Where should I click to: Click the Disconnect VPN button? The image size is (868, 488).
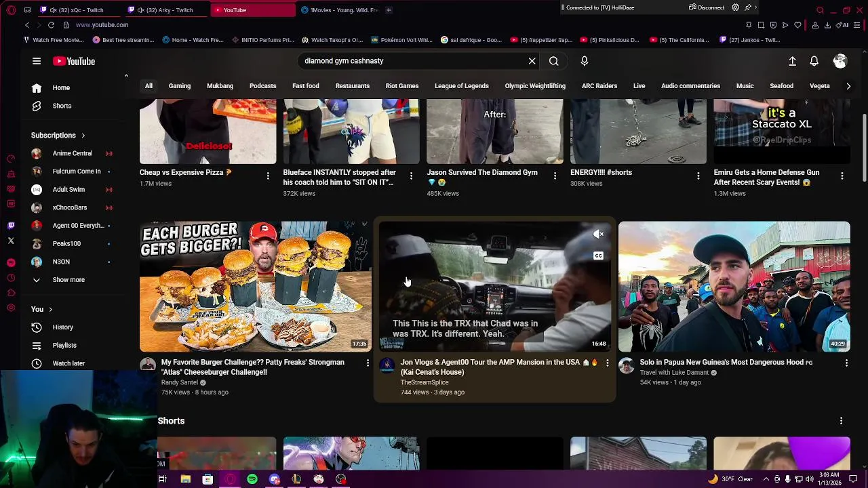tap(707, 7)
